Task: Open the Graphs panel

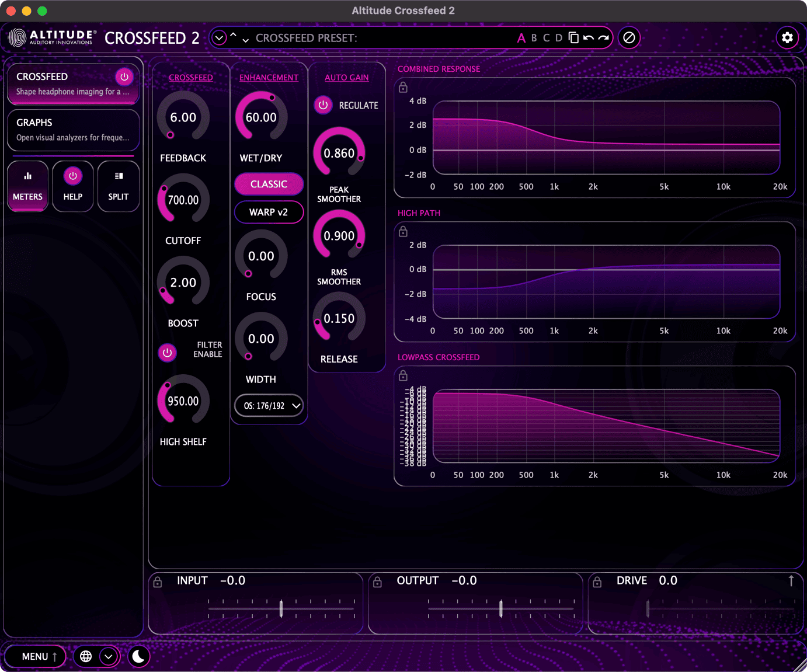Action: click(73, 130)
